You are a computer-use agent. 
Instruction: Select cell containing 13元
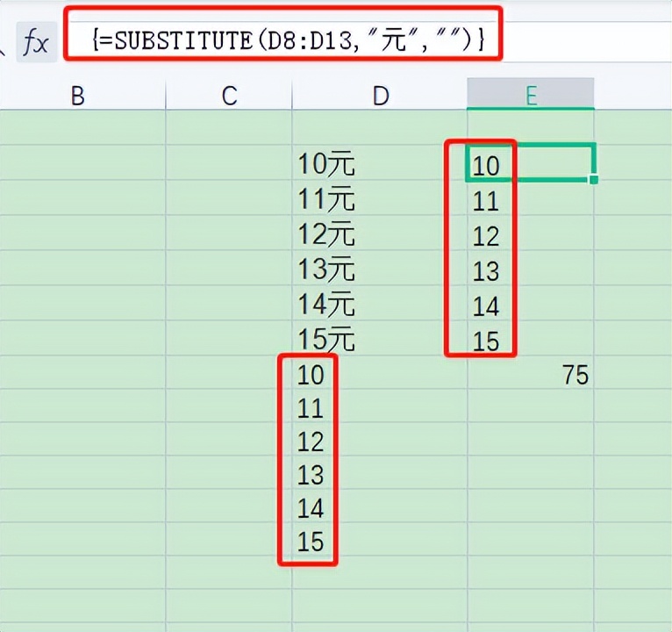point(380,269)
